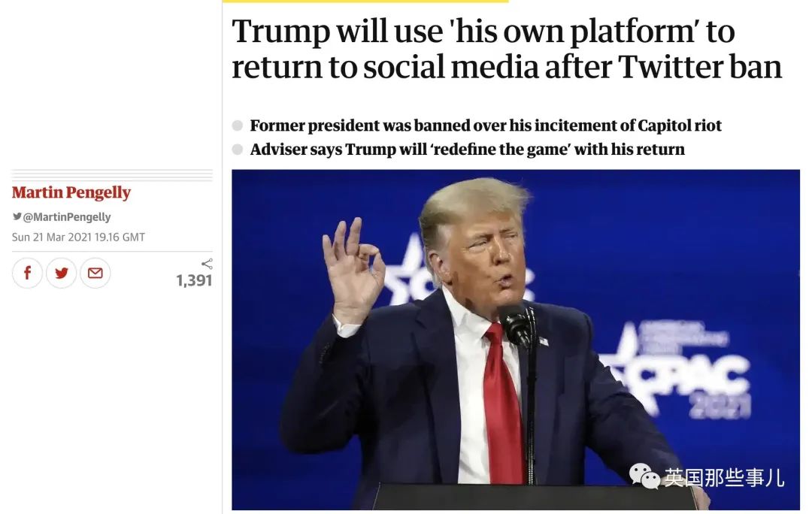Click the WeChat logo watermark
The height and width of the screenshot is (514, 812).
(x=644, y=476)
